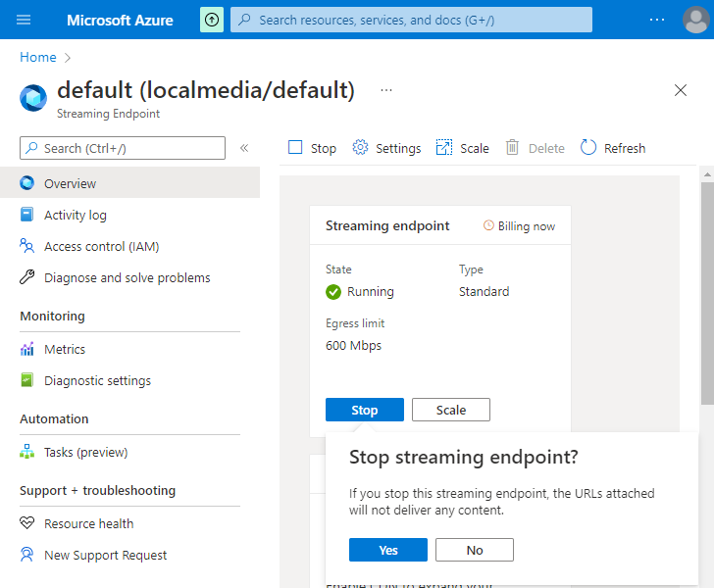
Task: Open the header ellipsis more menu
Action: (x=657, y=20)
